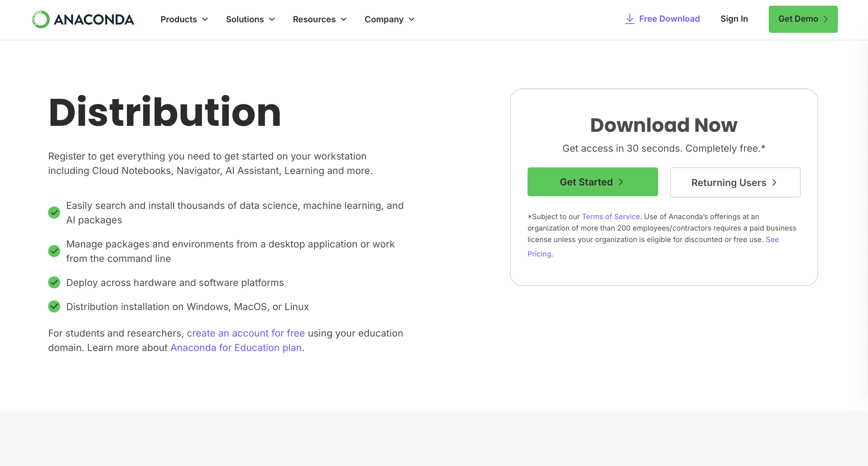Viewport: 868px width, 466px height.
Task: Expand the Resources dropdown chevron
Action: (x=344, y=20)
